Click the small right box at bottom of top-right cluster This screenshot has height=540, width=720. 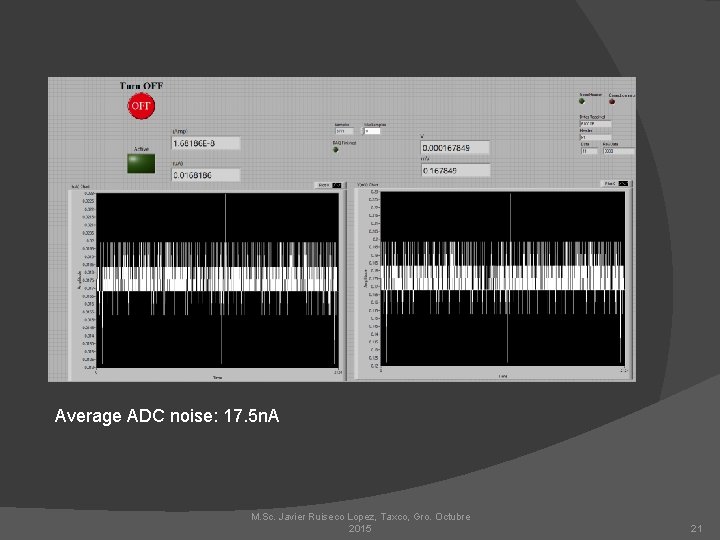click(619, 151)
